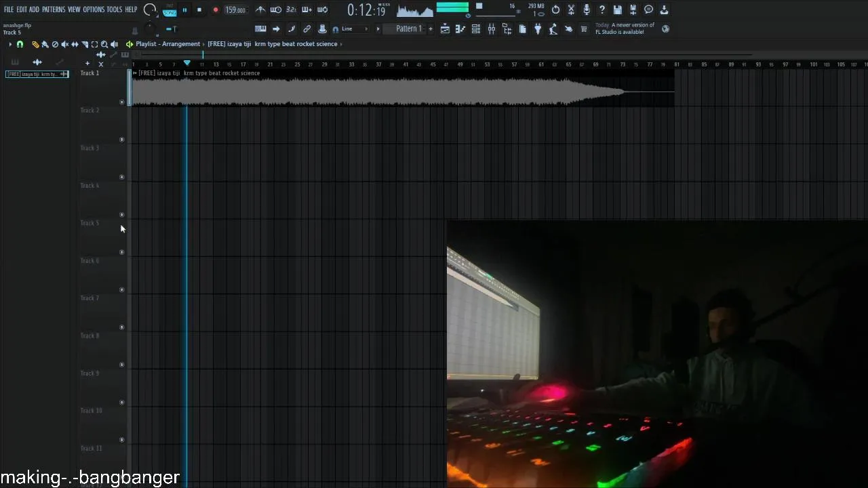This screenshot has width=868, height=488.
Task: Enable wait for input before playing
Action: tap(276, 9)
